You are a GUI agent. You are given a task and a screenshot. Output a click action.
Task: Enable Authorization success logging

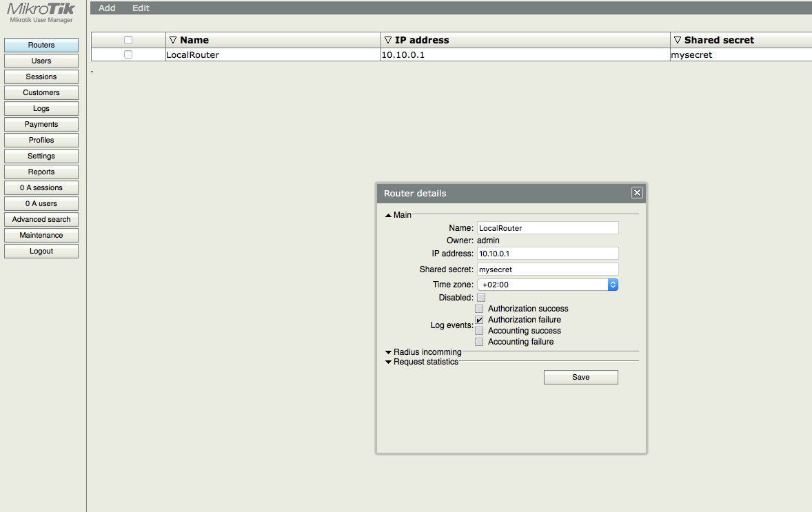pyautogui.click(x=479, y=308)
